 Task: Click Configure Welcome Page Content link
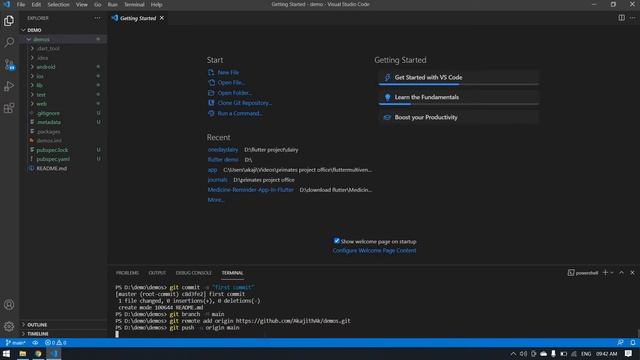374,251
